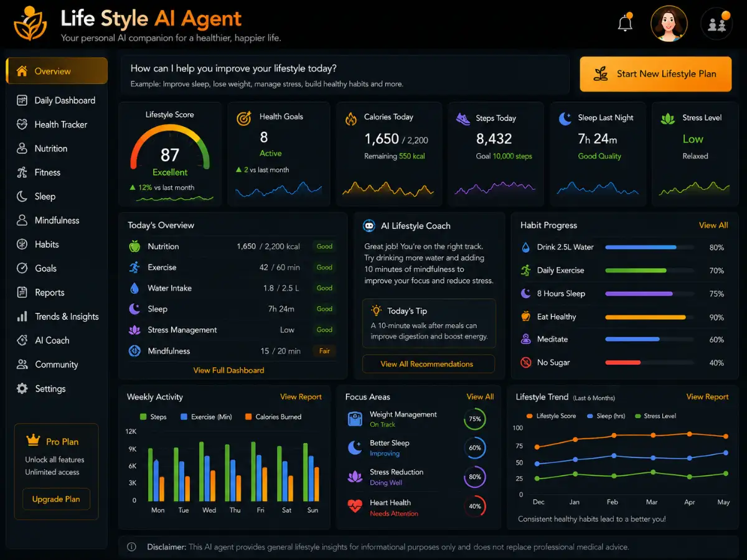Click the Settings gear icon
The width and height of the screenshot is (747, 560).
(22, 389)
